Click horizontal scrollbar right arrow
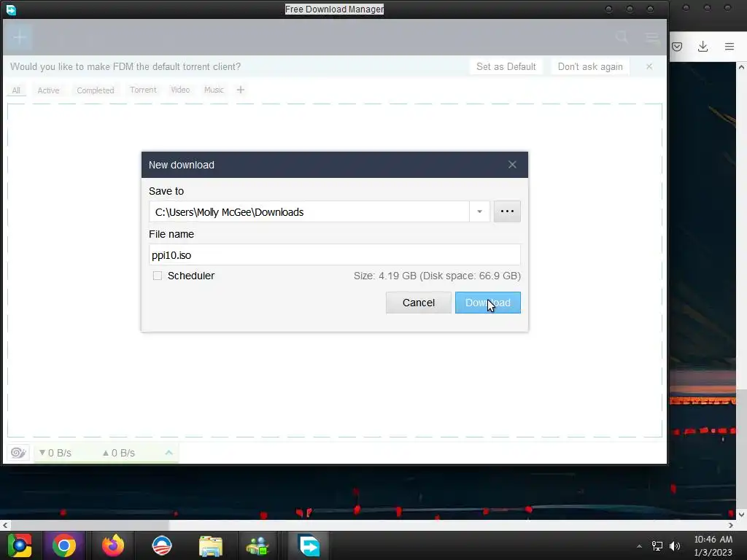The width and height of the screenshot is (747, 560). [x=731, y=525]
